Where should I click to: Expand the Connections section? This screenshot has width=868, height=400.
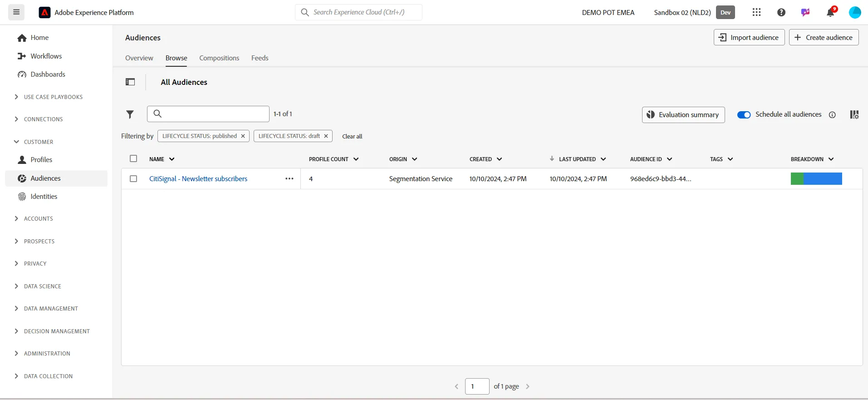(39, 119)
